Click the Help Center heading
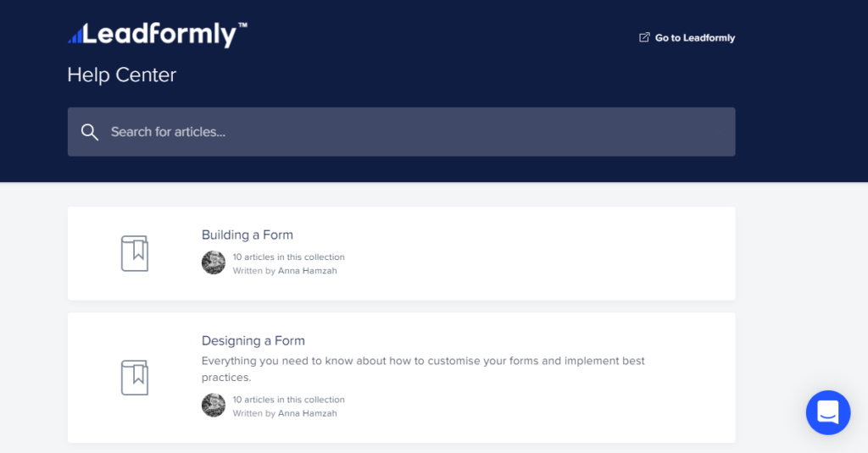Image resolution: width=868 pixels, height=453 pixels. (x=122, y=75)
